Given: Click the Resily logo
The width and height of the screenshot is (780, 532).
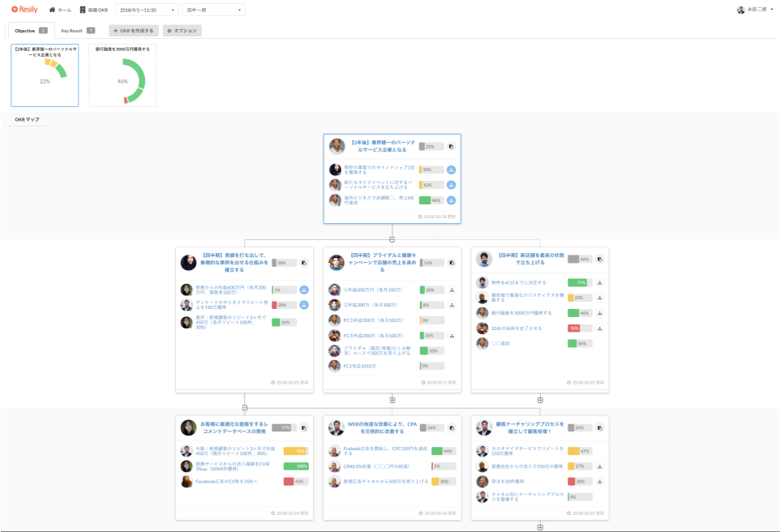Looking at the screenshot, I should coord(25,10).
